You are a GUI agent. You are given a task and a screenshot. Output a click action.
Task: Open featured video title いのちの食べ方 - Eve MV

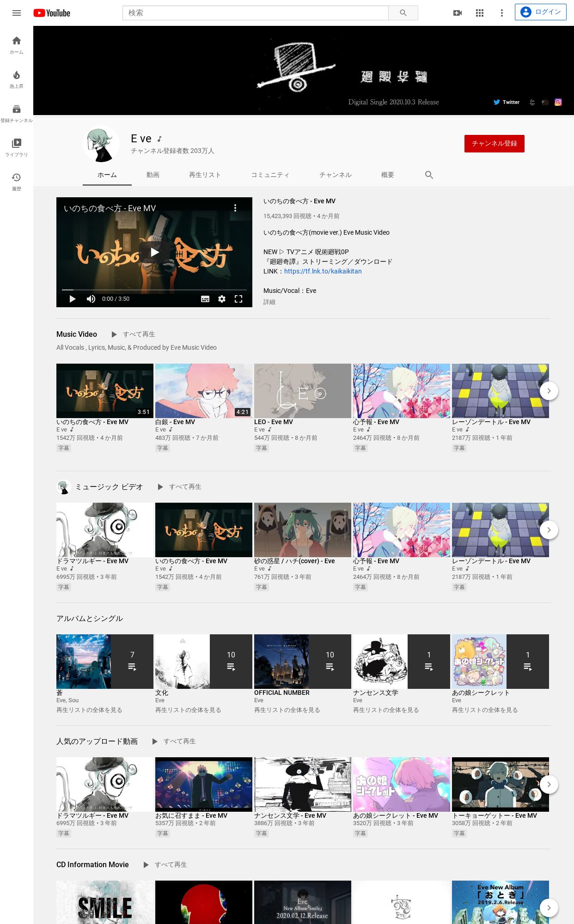pyautogui.click(x=299, y=201)
